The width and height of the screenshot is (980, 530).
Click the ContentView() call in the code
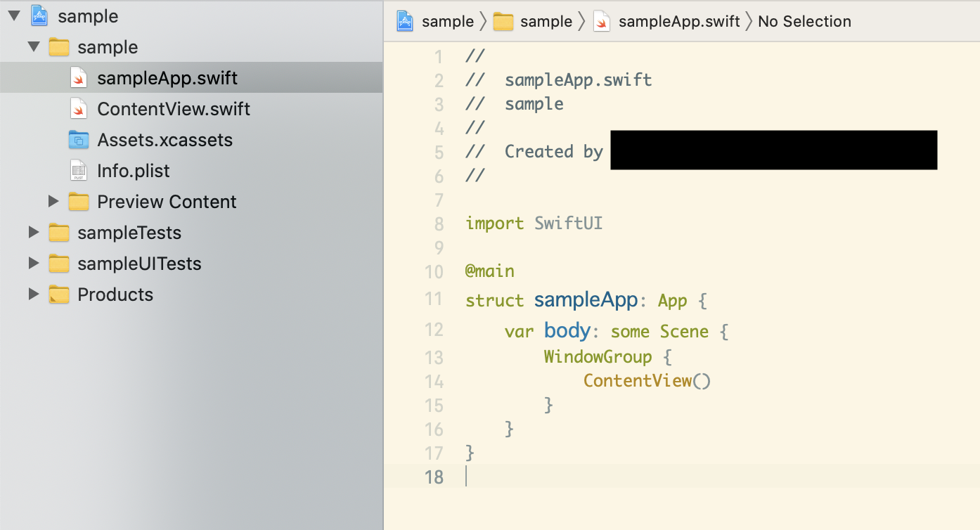(x=647, y=381)
